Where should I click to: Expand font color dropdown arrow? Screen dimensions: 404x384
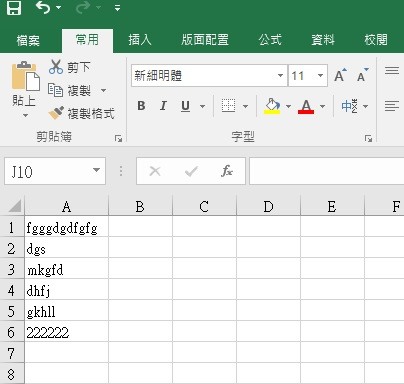click(322, 106)
